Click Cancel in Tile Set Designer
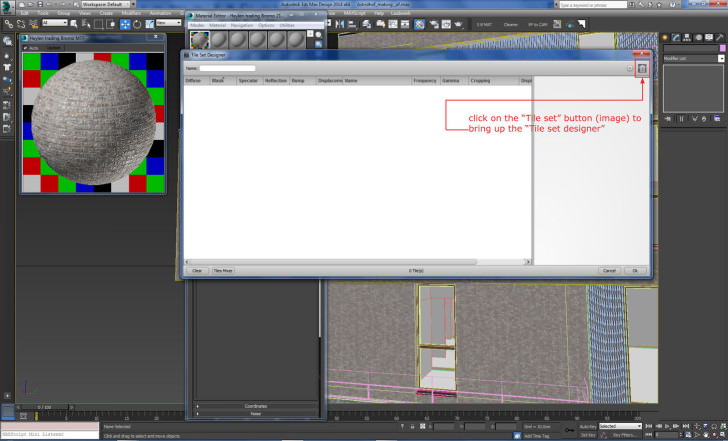Screen dimensions: 728x441 pyautogui.click(x=609, y=270)
